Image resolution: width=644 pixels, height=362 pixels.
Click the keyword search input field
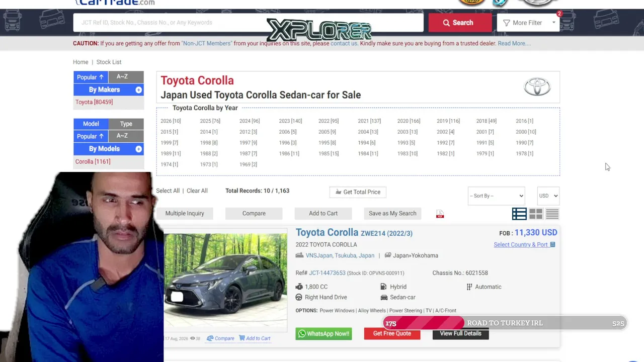[249, 23]
